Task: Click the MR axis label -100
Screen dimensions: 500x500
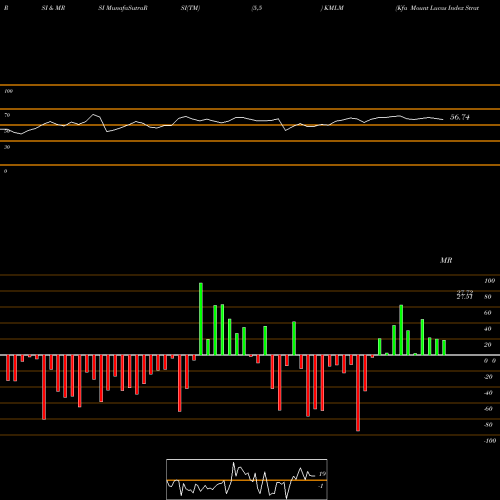Action: click(x=490, y=441)
